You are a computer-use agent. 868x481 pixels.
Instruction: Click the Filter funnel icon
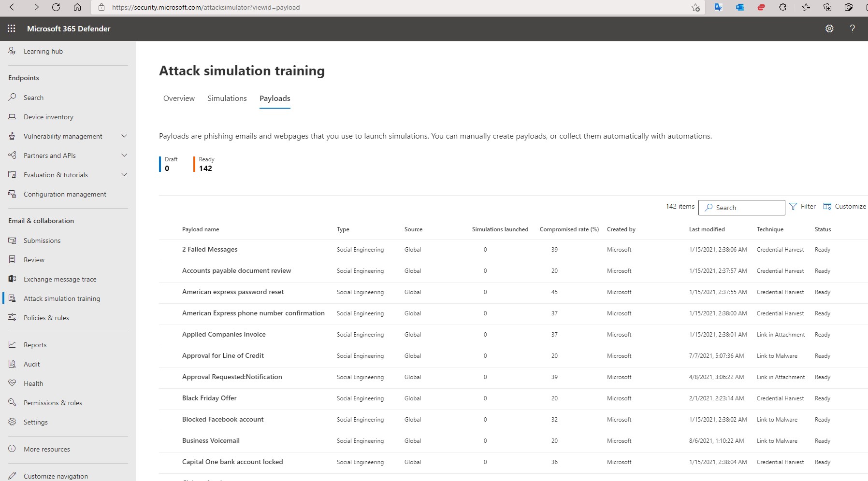click(x=793, y=206)
